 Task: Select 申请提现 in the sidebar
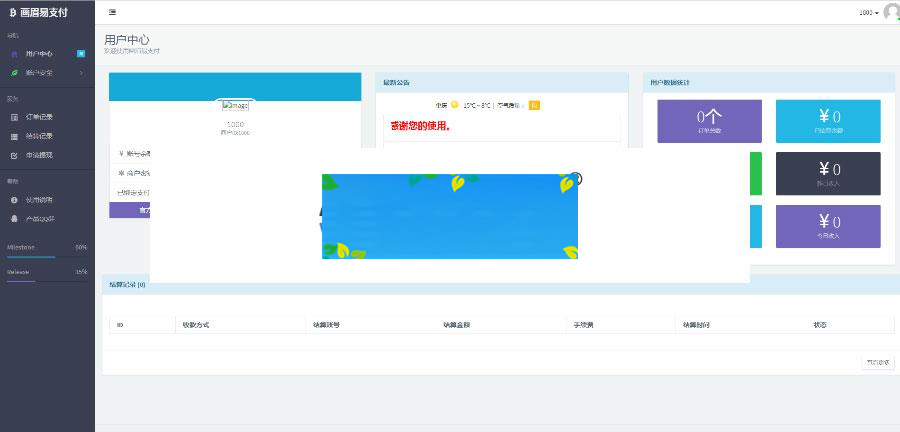40,155
